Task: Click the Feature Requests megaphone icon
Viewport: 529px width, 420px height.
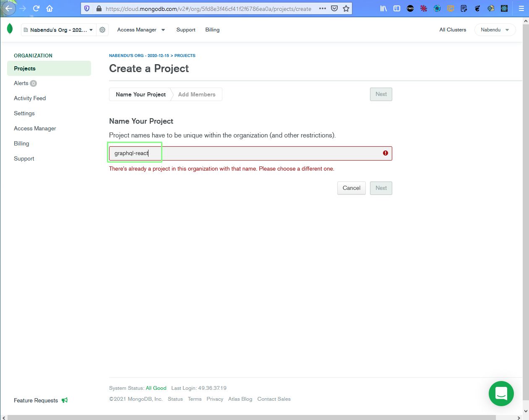Action: point(65,400)
